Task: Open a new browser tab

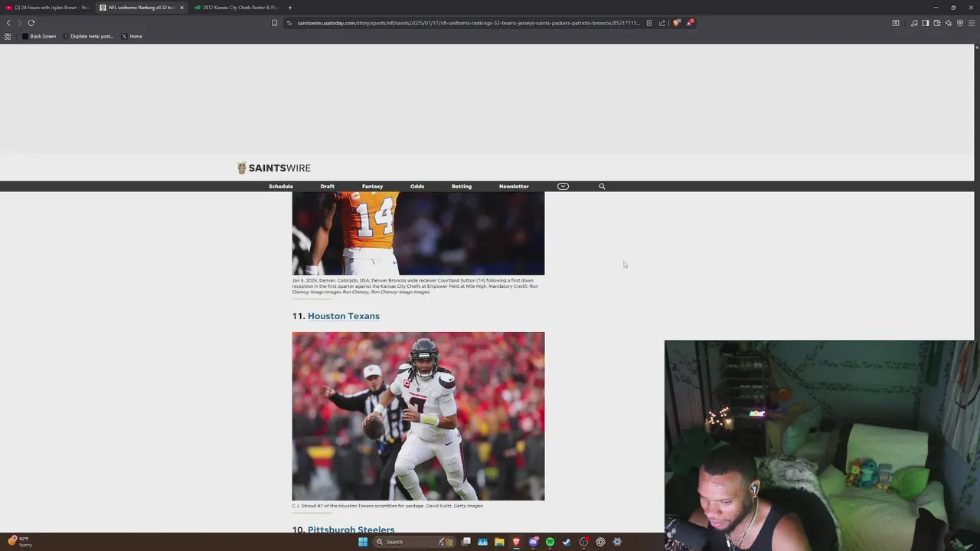Action: coord(290,8)
